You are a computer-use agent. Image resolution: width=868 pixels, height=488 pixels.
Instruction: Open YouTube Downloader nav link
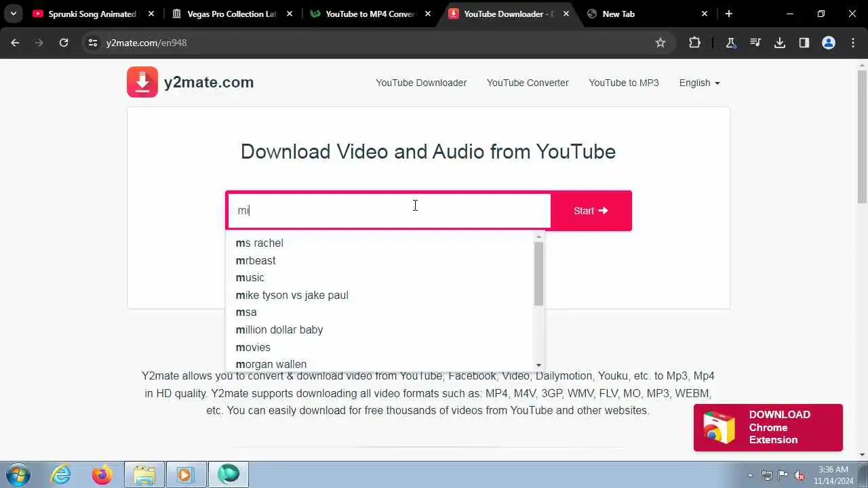421,83
